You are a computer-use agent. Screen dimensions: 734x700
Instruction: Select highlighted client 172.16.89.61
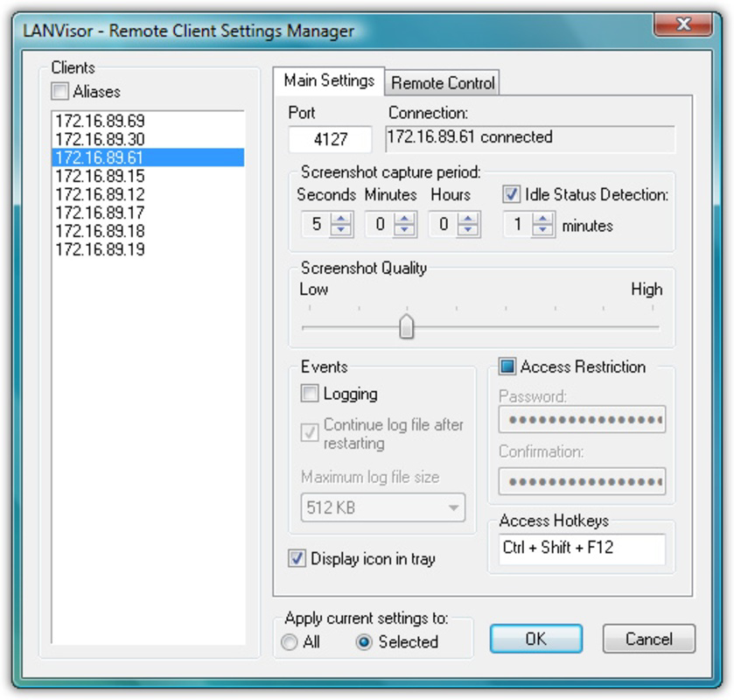(148, 157)
